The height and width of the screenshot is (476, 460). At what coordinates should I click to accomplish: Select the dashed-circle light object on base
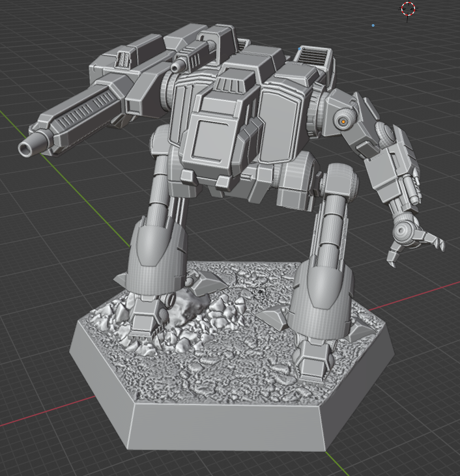[260, 292]
